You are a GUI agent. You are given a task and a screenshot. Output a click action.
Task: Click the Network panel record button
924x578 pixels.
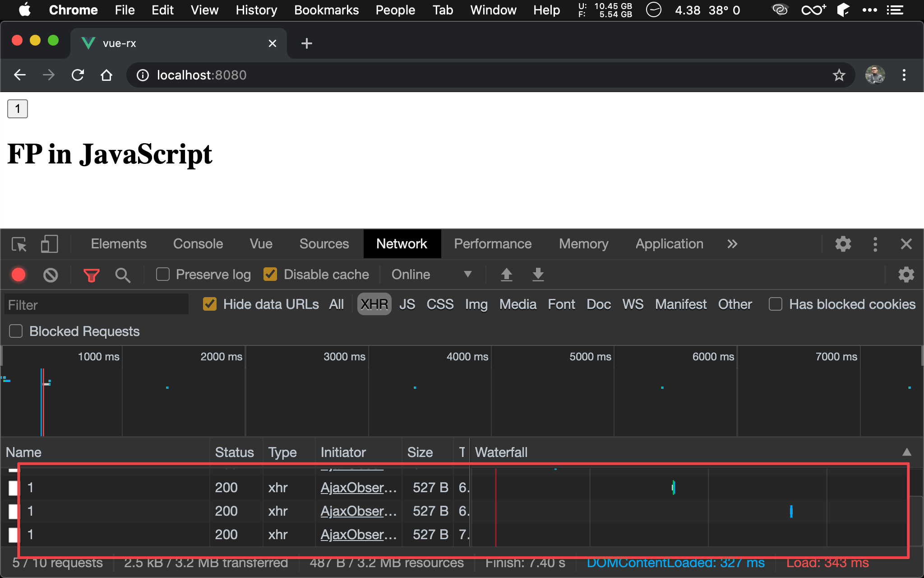(x=18, y=275)
